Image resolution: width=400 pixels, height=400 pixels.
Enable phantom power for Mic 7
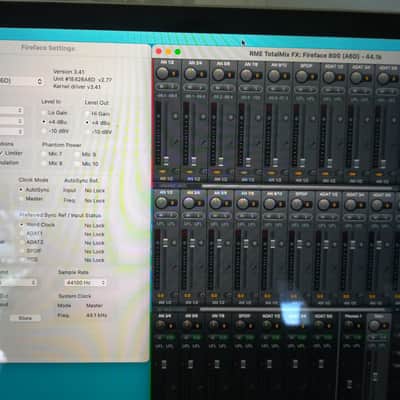tap(44, 154)
